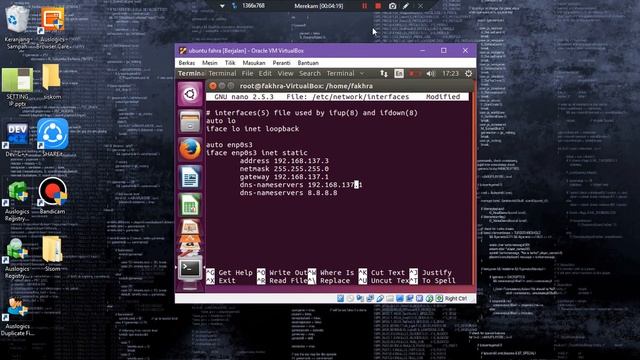The image size is (640, 360).
Task: Open LibreOffice Writer from the dock
Action: (190, 177)
